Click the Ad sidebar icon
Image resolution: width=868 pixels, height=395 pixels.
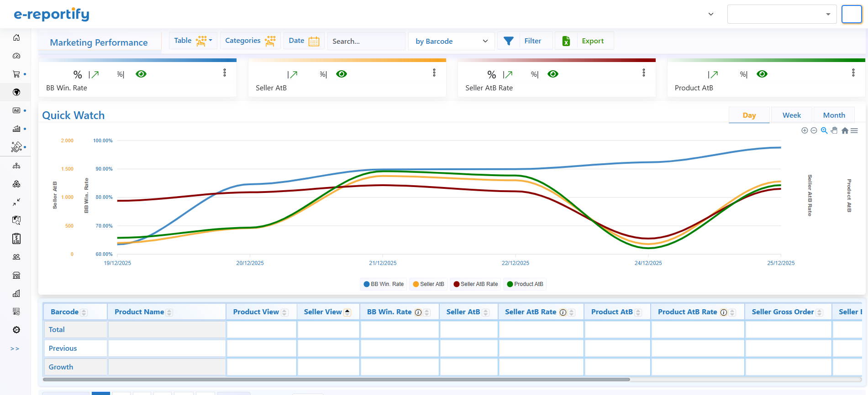point(16,110)
